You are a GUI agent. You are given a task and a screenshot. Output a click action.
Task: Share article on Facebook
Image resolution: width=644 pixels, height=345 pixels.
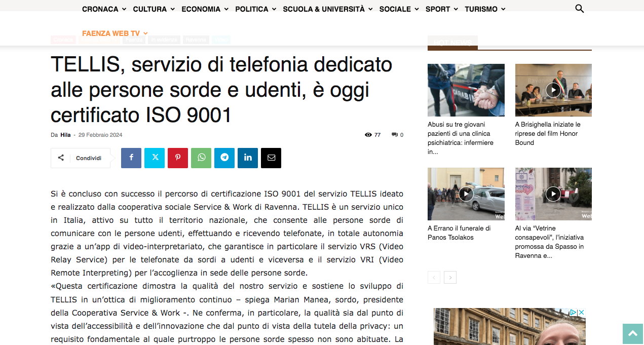pos(131,158)
